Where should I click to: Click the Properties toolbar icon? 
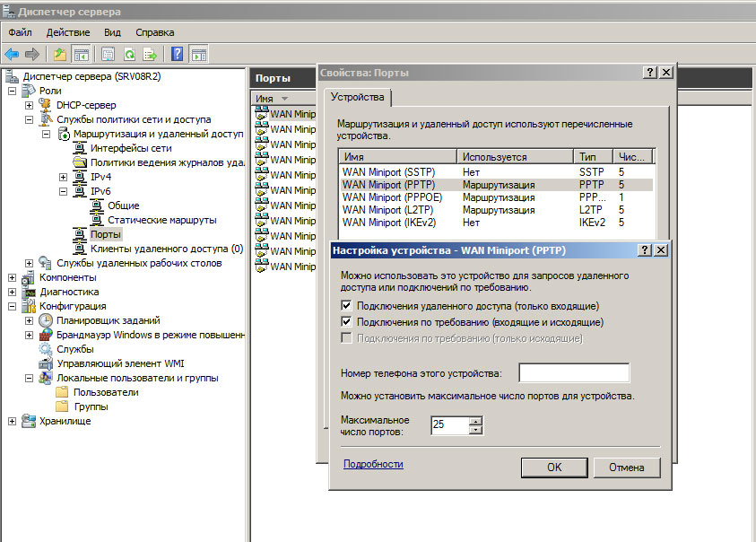click(108, 54)
